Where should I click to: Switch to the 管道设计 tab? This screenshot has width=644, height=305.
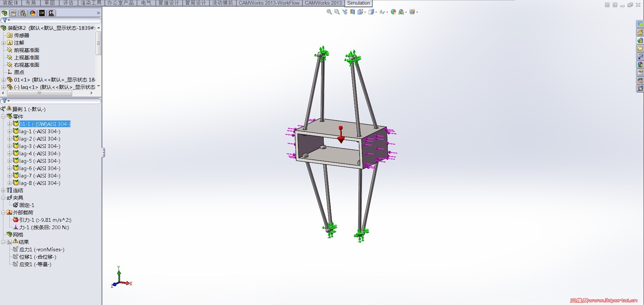coord(169,3)
